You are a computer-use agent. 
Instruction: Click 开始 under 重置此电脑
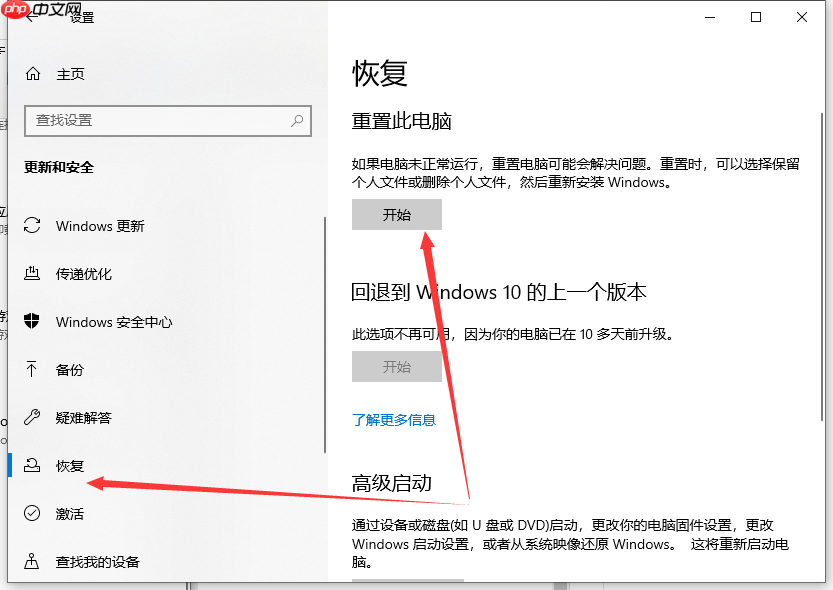396,214
